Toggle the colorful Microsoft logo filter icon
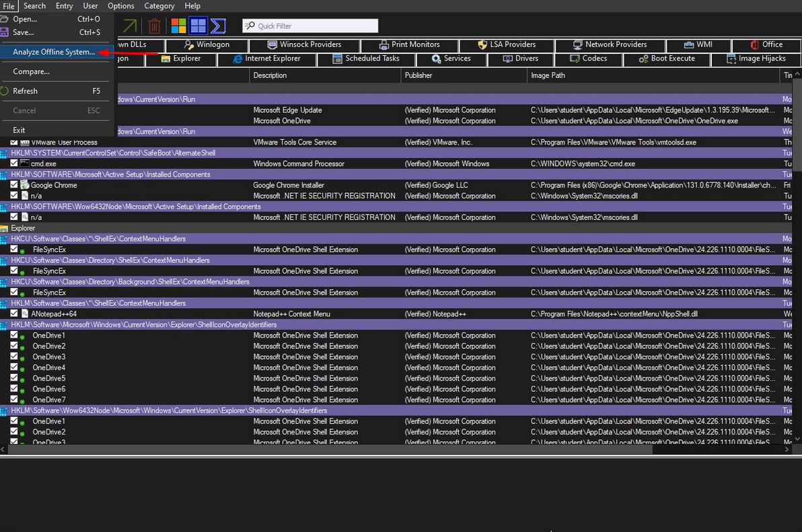The image size is (802, 532). pyautogui.click(x=178, y=26)
